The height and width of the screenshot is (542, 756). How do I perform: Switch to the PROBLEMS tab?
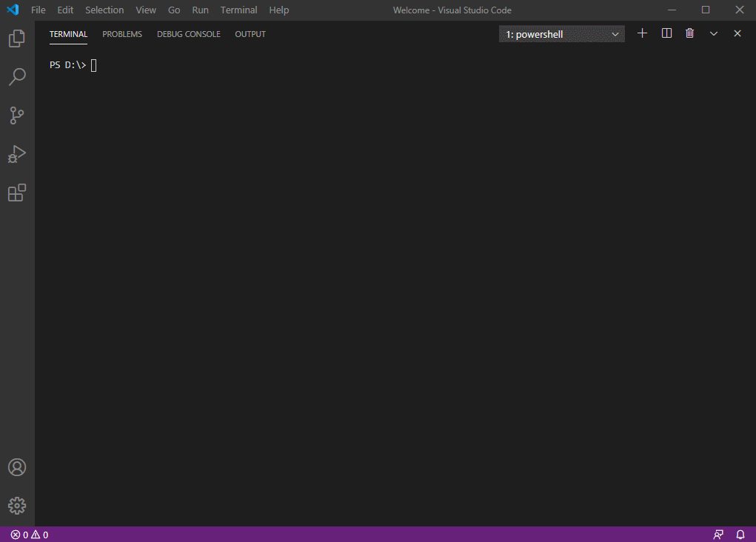pyautogui.click(x=122, y=34)
